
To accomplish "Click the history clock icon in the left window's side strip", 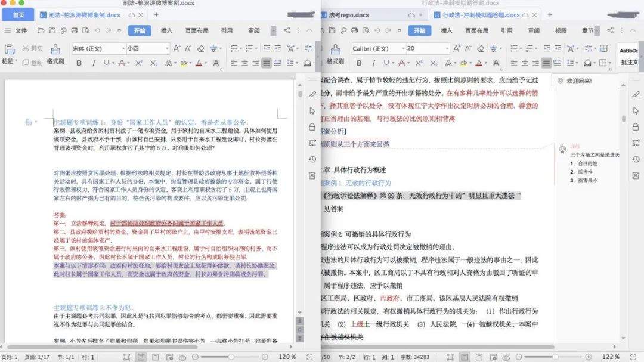I will click(312, 159).
